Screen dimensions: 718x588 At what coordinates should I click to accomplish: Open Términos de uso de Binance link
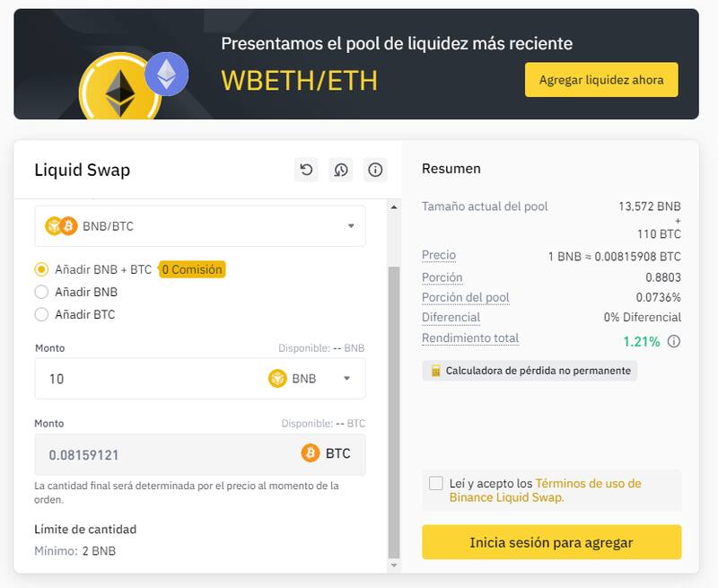(x=588, y=484)
